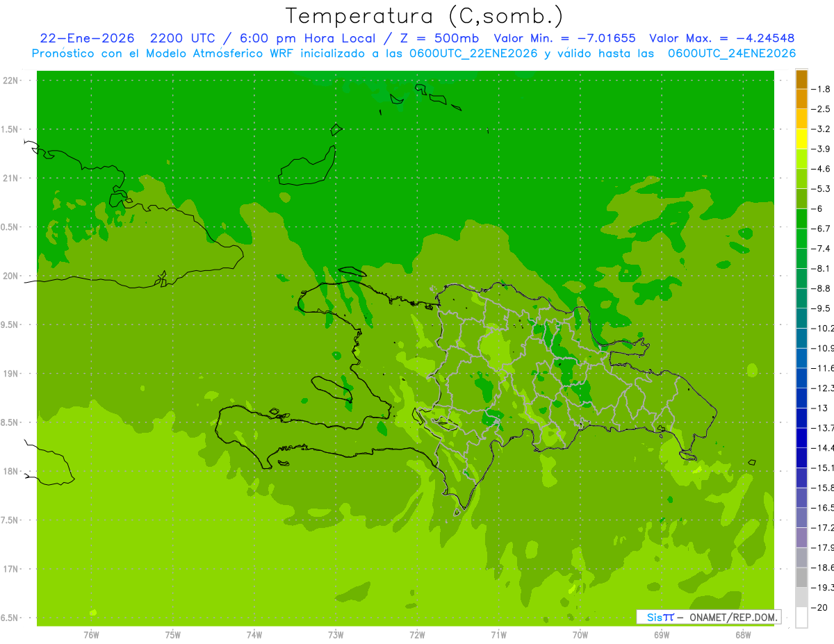The width and height of the screenshot is (834, 644).
Task: Click the "74W" longitude label
Action: tap(254, 635)
